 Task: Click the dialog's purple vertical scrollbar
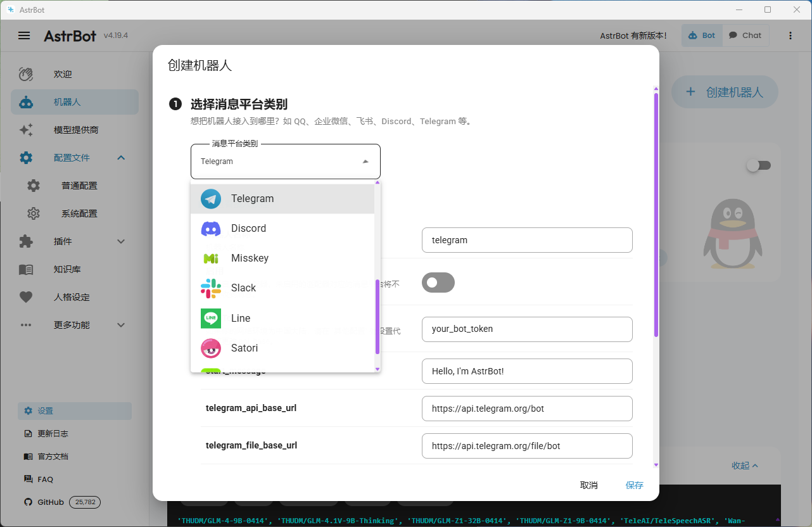(x=656, y=215)
